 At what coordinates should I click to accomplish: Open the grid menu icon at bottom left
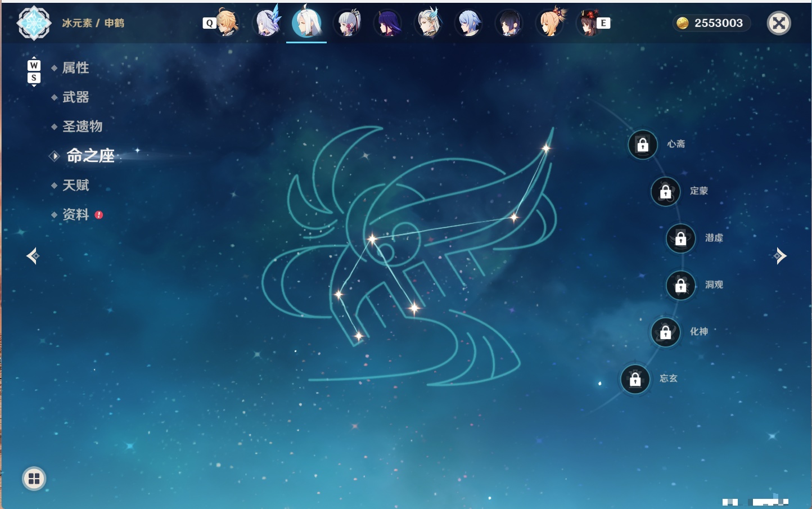34,479
